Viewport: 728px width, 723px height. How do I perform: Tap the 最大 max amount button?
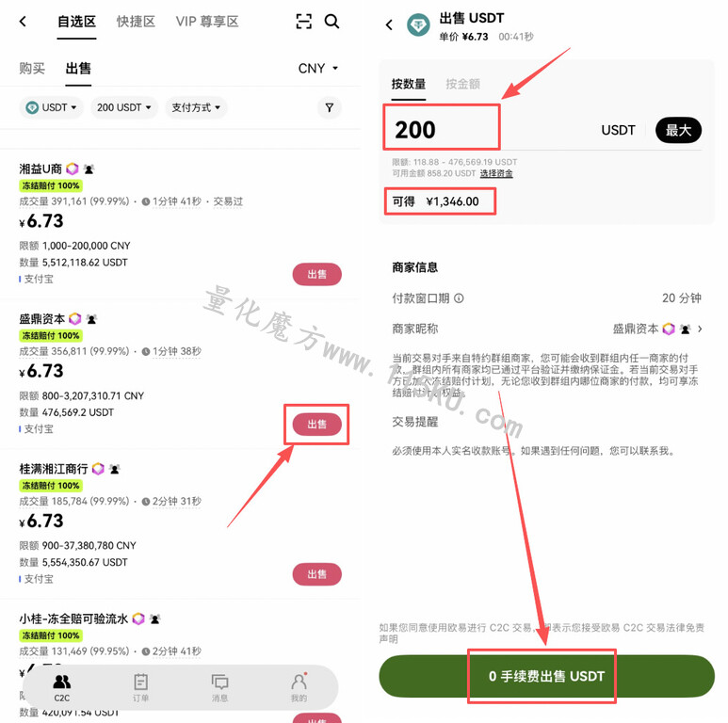tap(678, 130)
